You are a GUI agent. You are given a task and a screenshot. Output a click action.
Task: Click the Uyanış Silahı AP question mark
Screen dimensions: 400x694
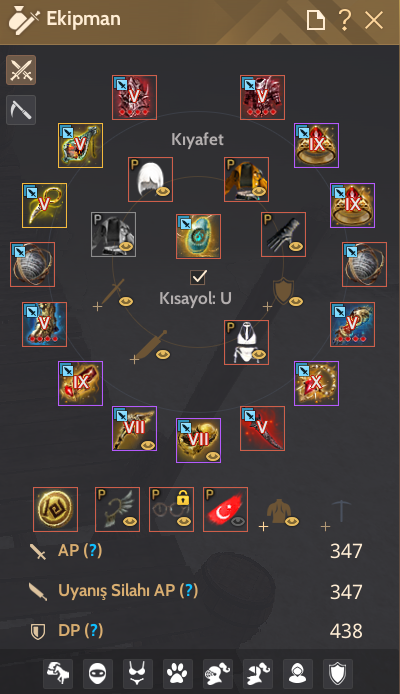coord(188,590)
